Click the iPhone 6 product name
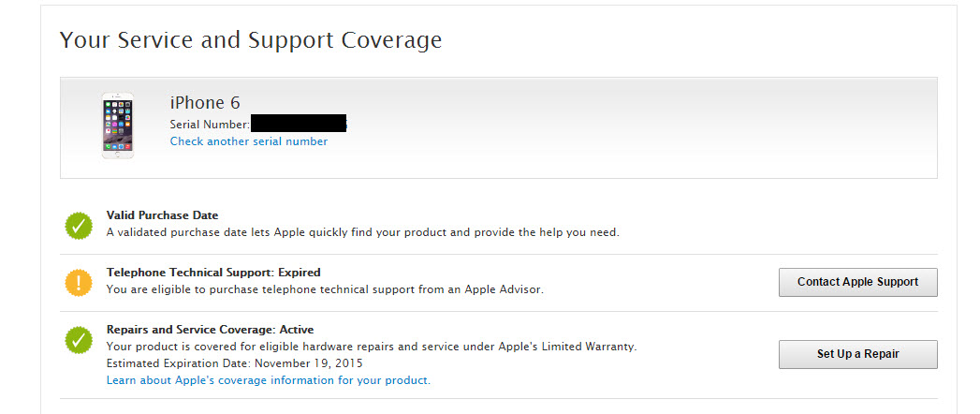The image size is (980, 414). coord(205,102)
